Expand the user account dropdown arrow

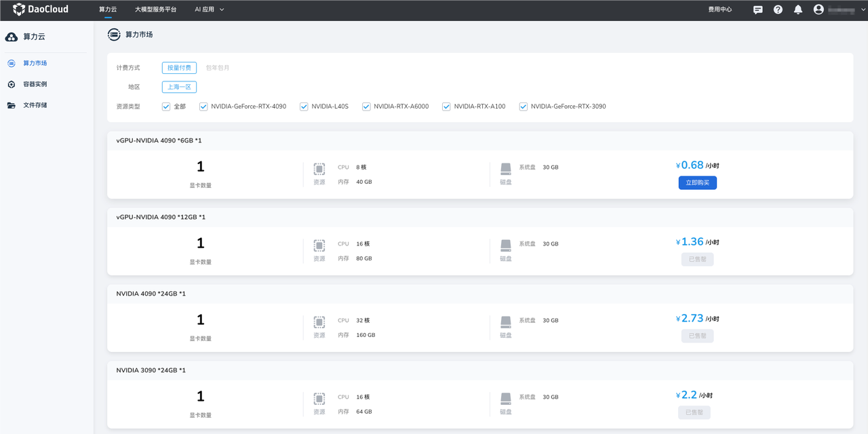863,9
